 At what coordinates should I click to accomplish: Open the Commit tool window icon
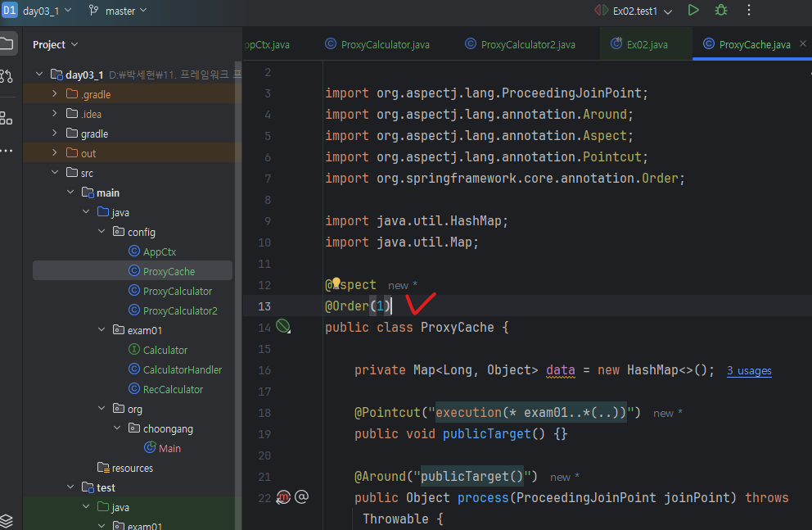coord(7,76)
